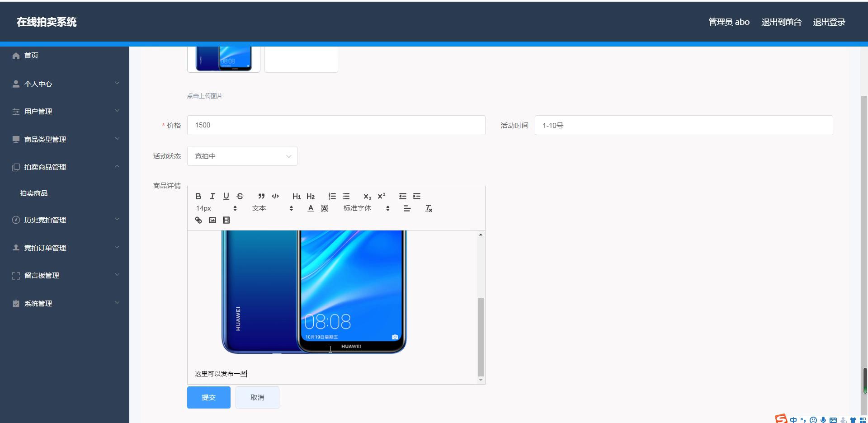Screen dimensions: 868x423
Task: Open the 活动状态 dropdown showing 竞拍中
Action: tap(242, 156)
